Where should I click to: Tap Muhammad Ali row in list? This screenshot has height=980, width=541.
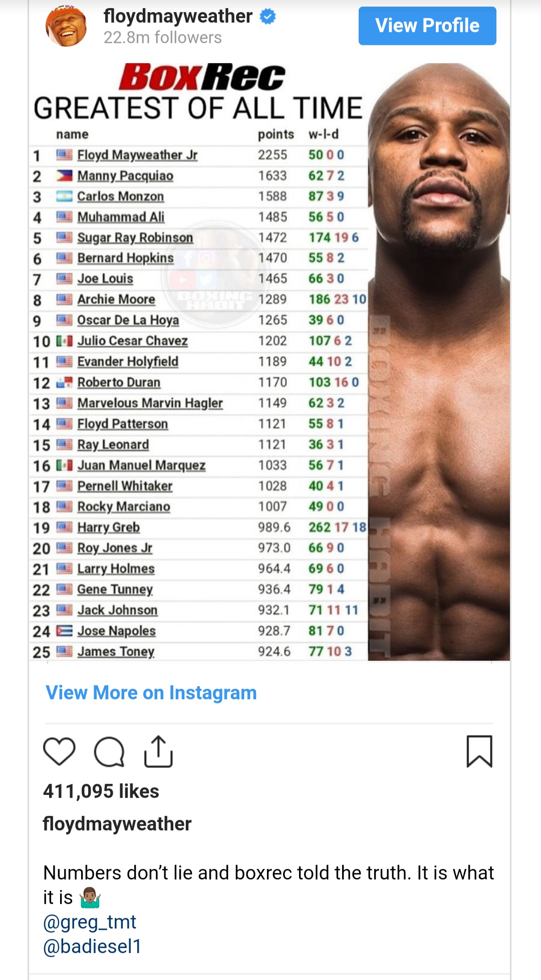click(121, 217)
